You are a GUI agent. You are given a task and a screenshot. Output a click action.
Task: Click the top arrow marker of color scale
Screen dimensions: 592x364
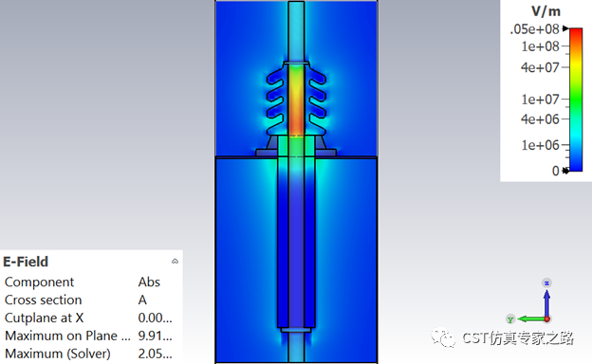tap(565, 28)
